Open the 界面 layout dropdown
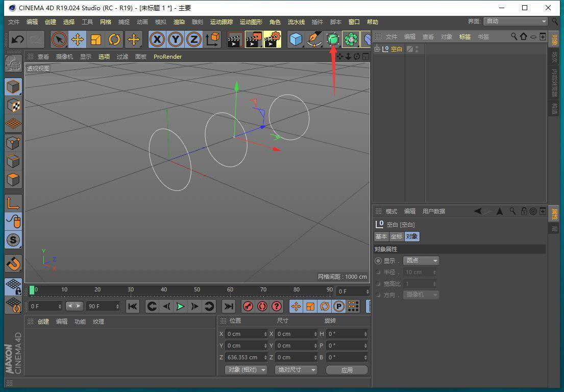 click(x=516, y=21)
